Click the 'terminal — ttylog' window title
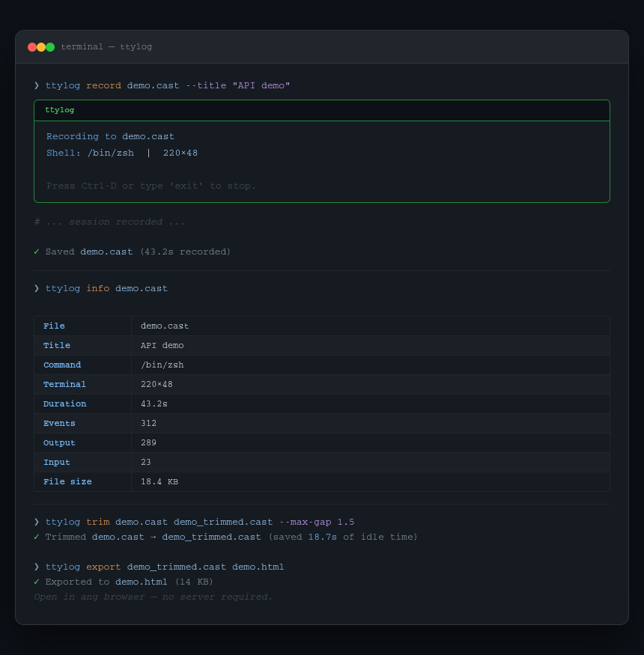This screenshot has height=655, width=644. coord(106,46)
